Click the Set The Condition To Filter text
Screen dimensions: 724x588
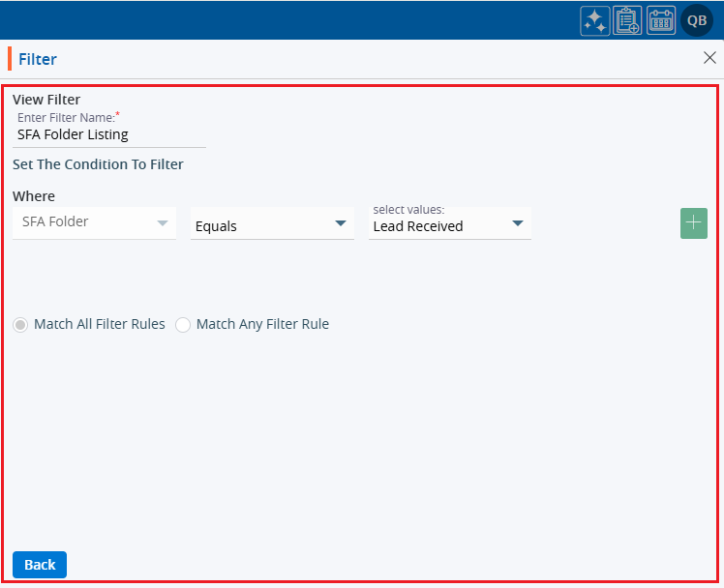coord(98,164)
